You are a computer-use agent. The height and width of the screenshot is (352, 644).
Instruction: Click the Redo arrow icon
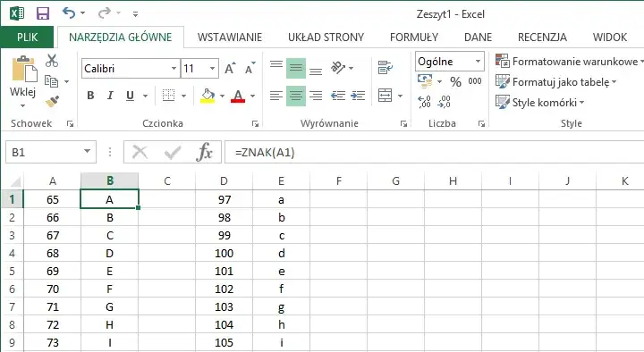(105, 13)
